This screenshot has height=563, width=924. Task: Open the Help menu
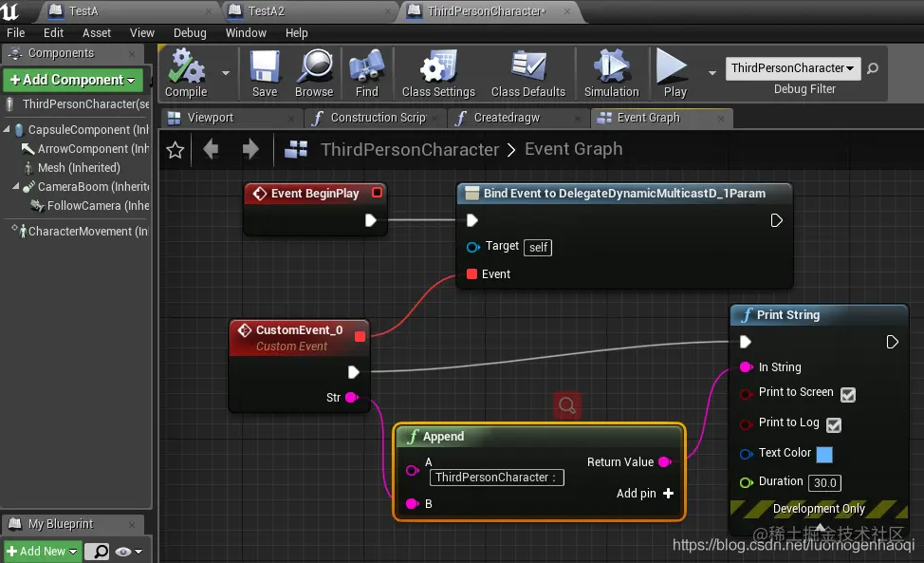click(296, 33)
